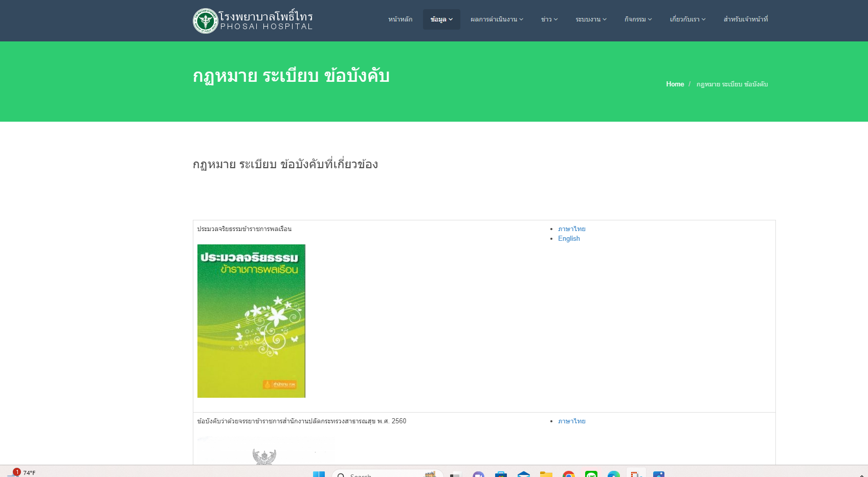This screenshot has height=477, width=868.
Task: Open the สำหรับเจ้าหน้าที่ menu item
Action: pos(745,19)
